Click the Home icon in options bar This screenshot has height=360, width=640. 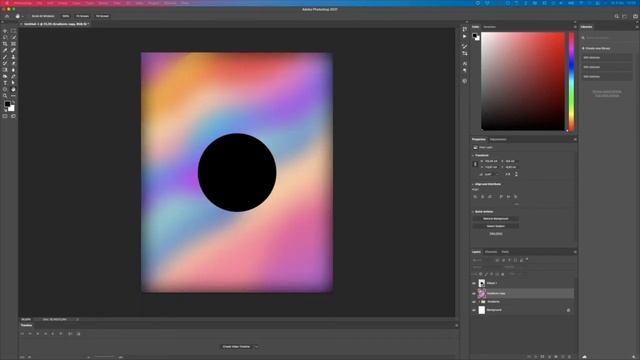coord(7,16)
